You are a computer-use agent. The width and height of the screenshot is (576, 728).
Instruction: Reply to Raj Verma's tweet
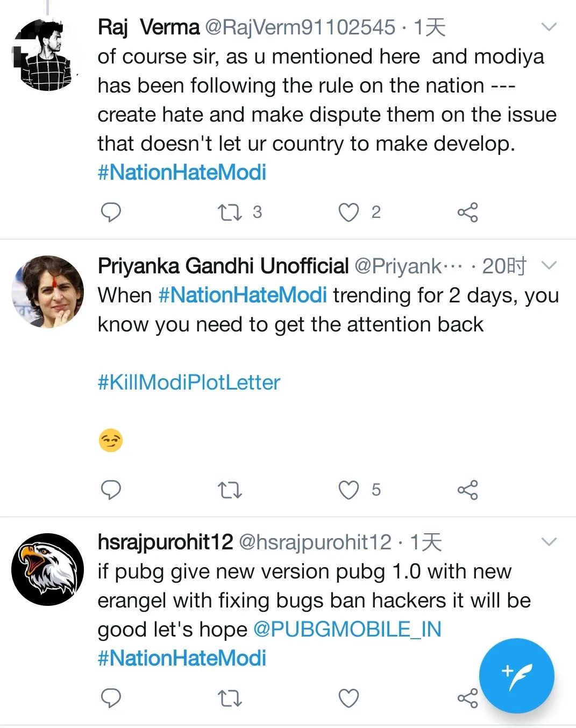[111, 212]
